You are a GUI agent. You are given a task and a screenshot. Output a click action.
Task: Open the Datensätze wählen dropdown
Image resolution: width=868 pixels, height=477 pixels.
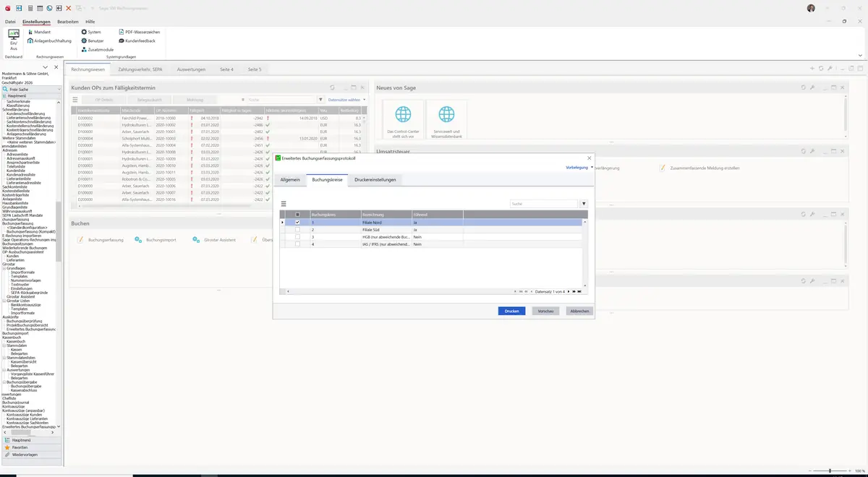[346, 100]
